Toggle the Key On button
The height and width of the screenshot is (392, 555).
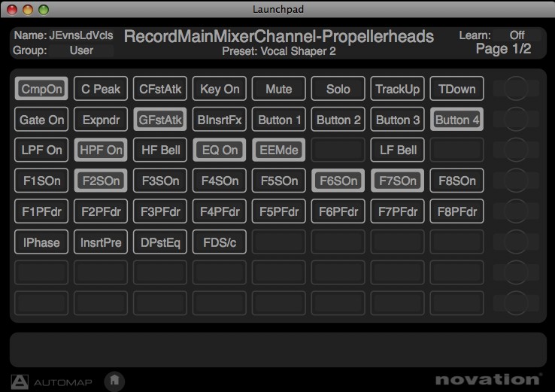pos(220,89)
